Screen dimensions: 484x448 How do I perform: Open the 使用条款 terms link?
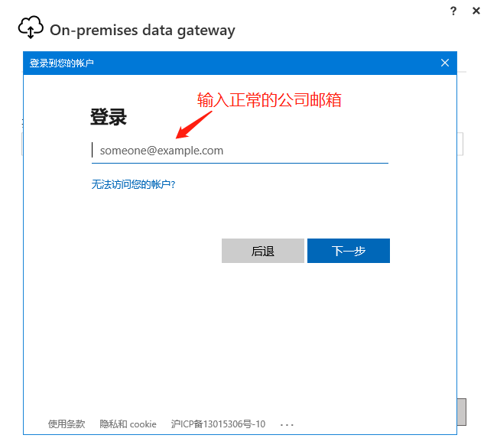[x=67, y=424]
